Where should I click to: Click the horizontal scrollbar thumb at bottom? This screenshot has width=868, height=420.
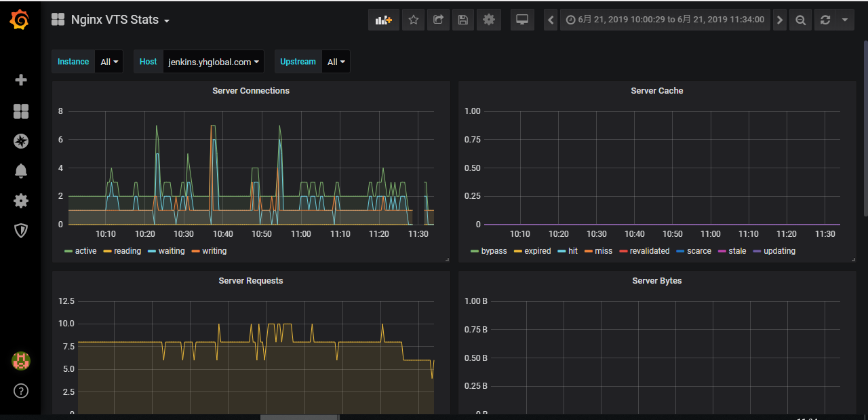[x=300, y=417]
